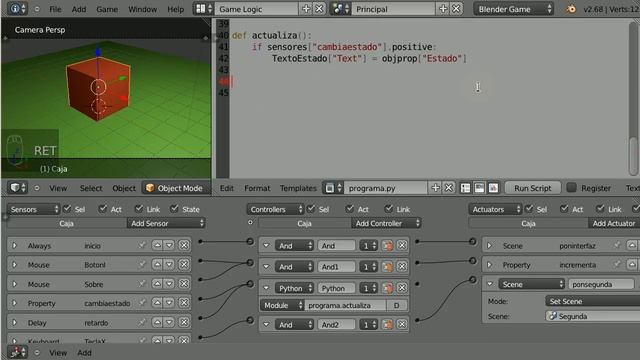Open the 3D View editor type selector
640x360 pixels.
coord(18,187)
